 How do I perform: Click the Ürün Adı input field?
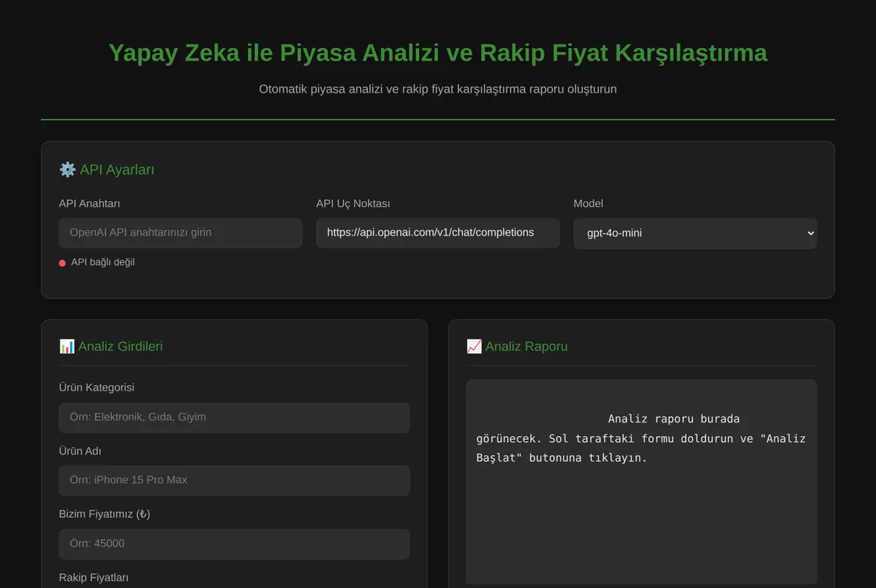point(234,480)
